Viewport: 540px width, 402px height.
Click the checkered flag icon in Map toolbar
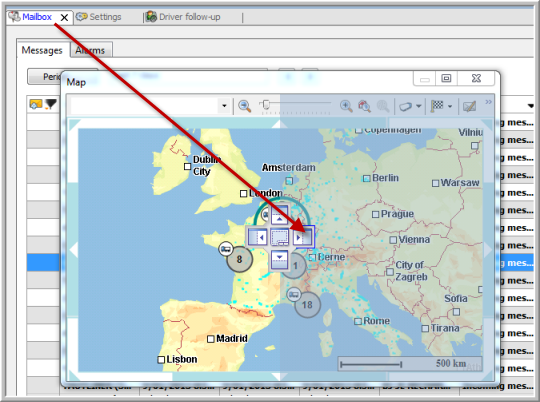(x=437, y=106)
